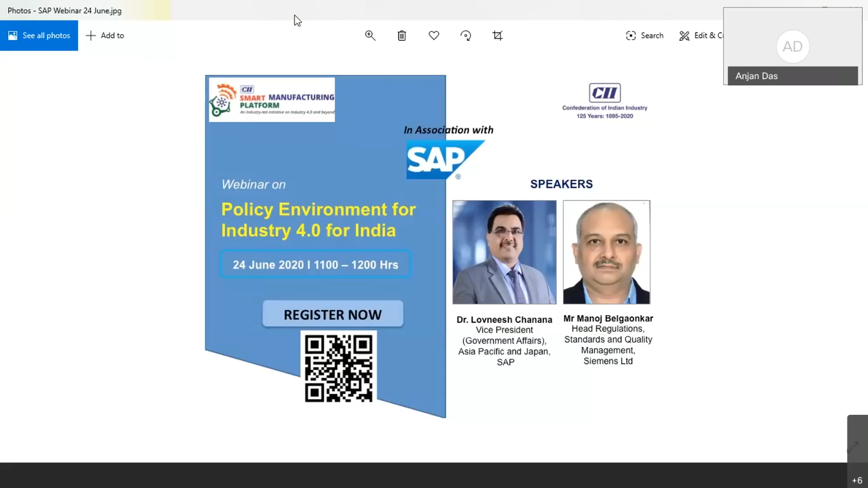The height and width of the screenshot is (488, 868).
Task: Click See all photos button
Action: (39, 35)
